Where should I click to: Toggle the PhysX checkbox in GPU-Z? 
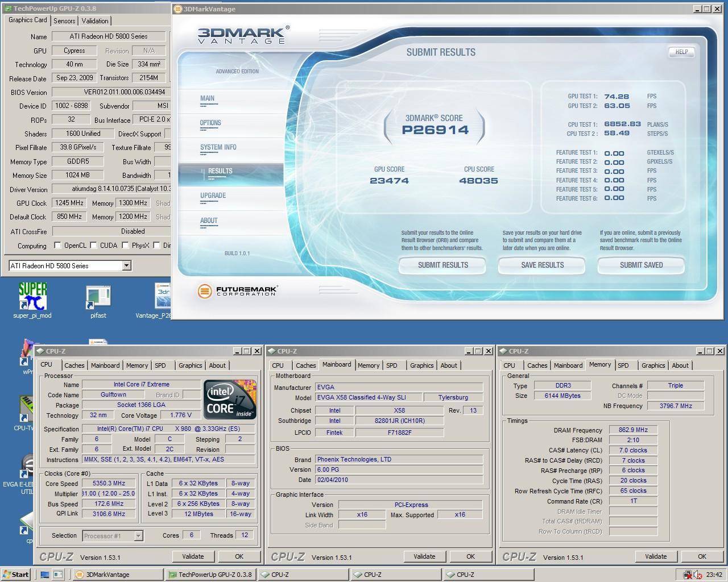point(125,246)
